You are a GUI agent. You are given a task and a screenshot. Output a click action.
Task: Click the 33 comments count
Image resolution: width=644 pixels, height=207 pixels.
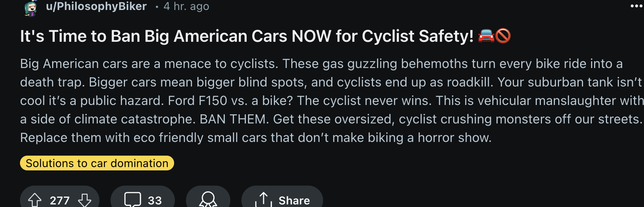tap(155, 200)
